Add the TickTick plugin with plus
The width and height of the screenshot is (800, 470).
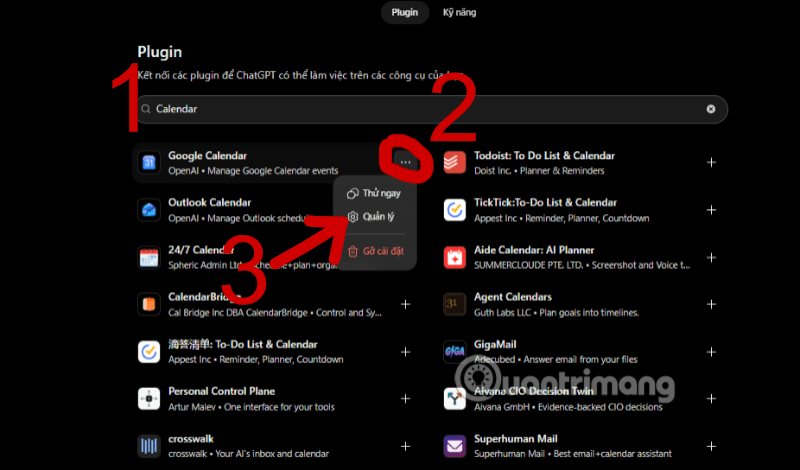click(x=711, y=210)
